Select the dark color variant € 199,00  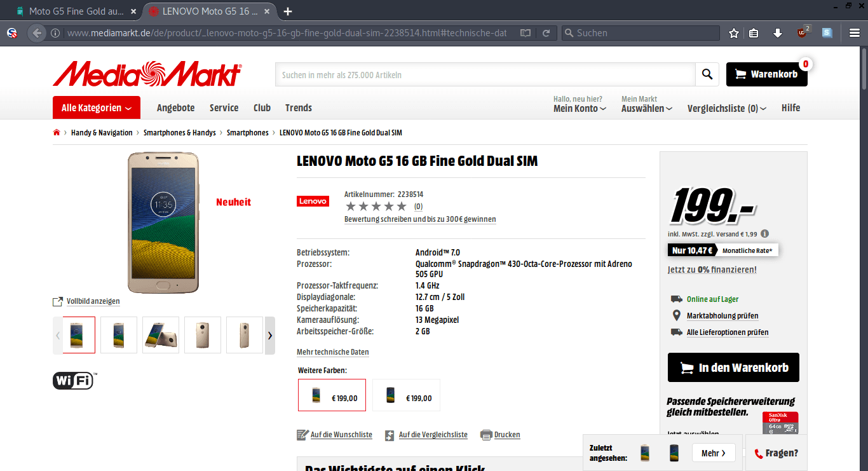point(407,395)
